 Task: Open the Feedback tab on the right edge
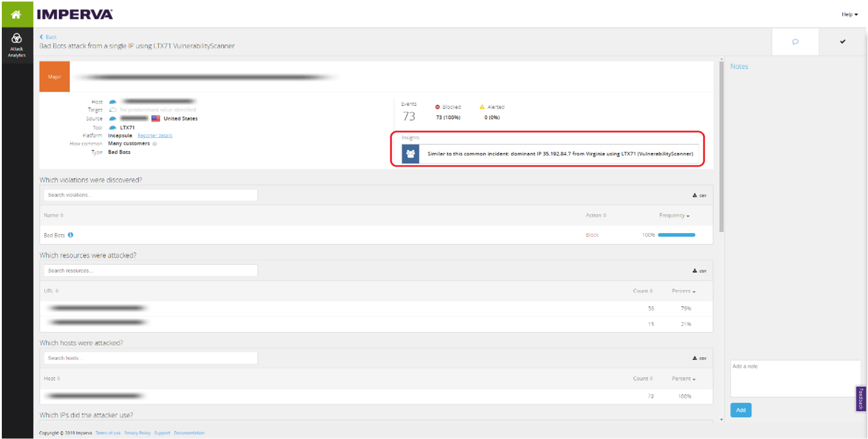861,400
